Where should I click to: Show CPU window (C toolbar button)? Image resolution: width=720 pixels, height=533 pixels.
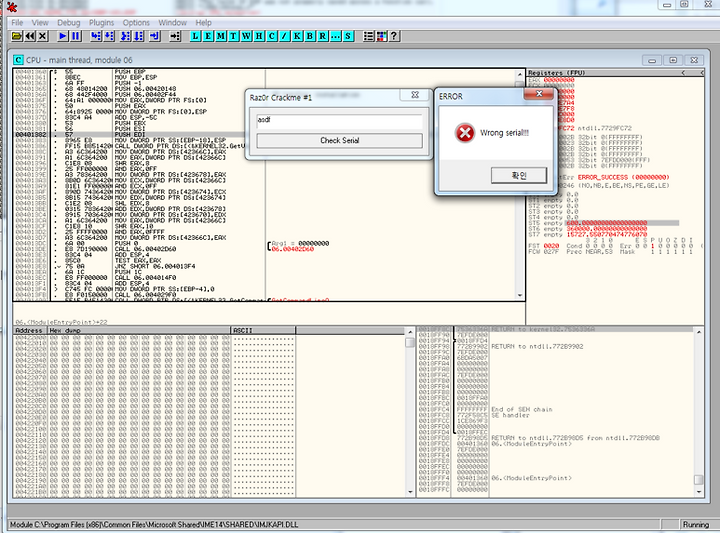[x=272, y=36]
